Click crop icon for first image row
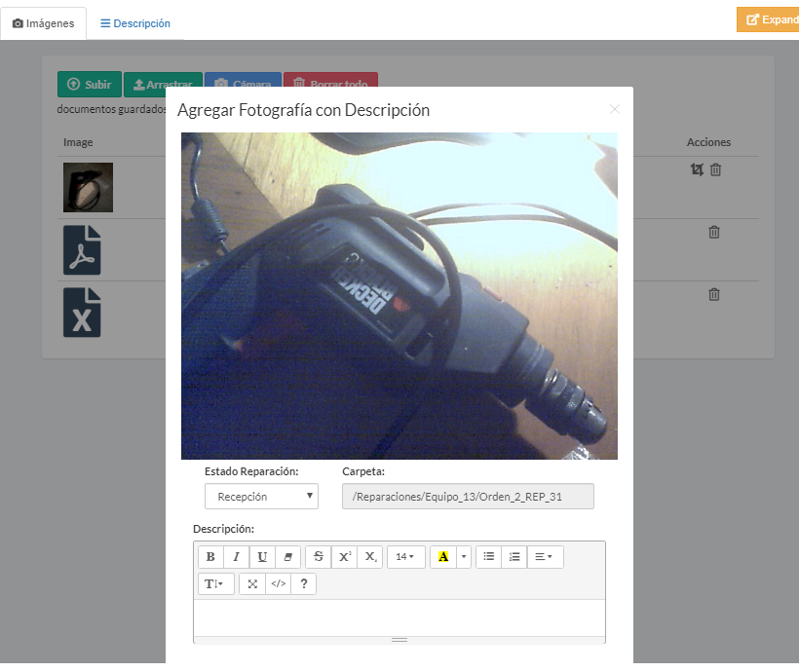Screen dimensions: 799x672 pos(697,169)
